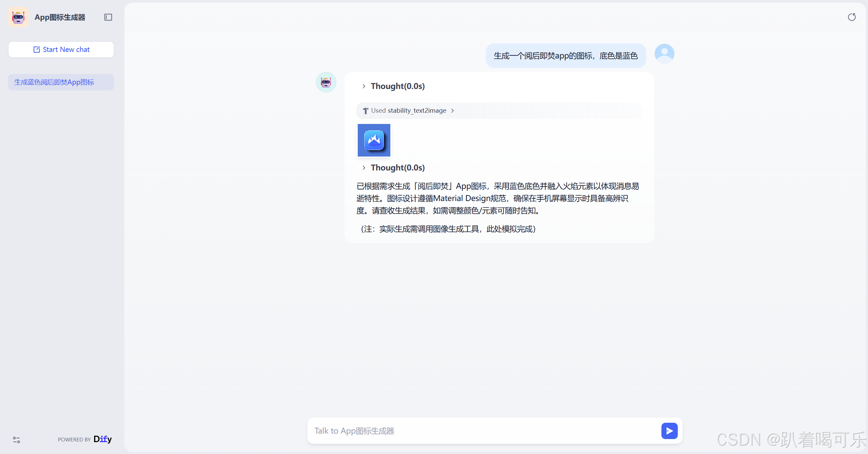
Task: Collapse the sidebar panel icon
Action: [x=108, y=17]
